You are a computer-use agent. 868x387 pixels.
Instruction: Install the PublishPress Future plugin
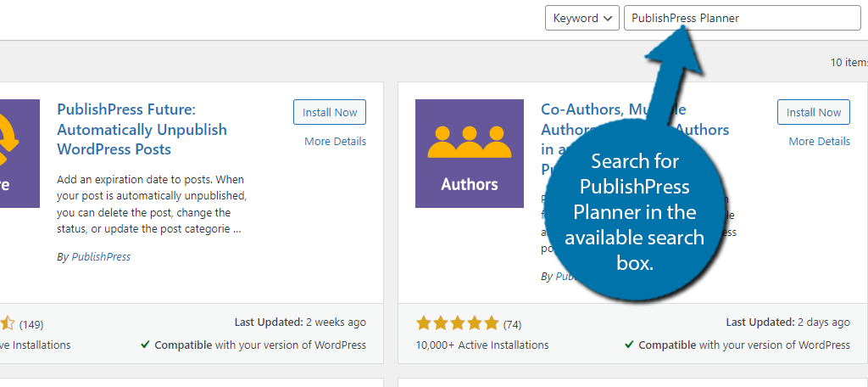(x=330, y=113)
